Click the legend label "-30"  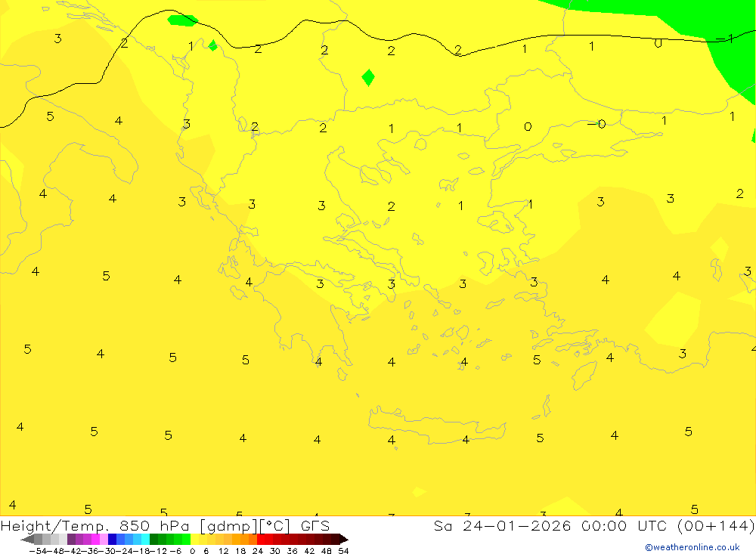point(107,551)
